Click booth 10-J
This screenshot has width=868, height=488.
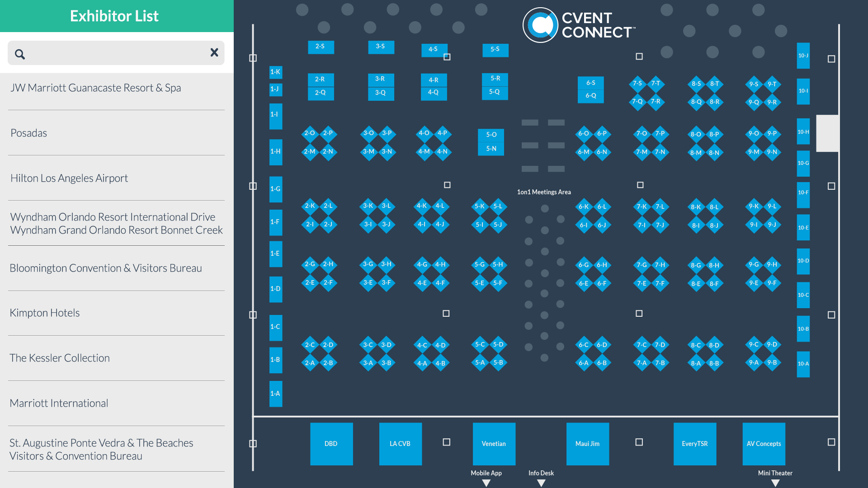point(803,56)
